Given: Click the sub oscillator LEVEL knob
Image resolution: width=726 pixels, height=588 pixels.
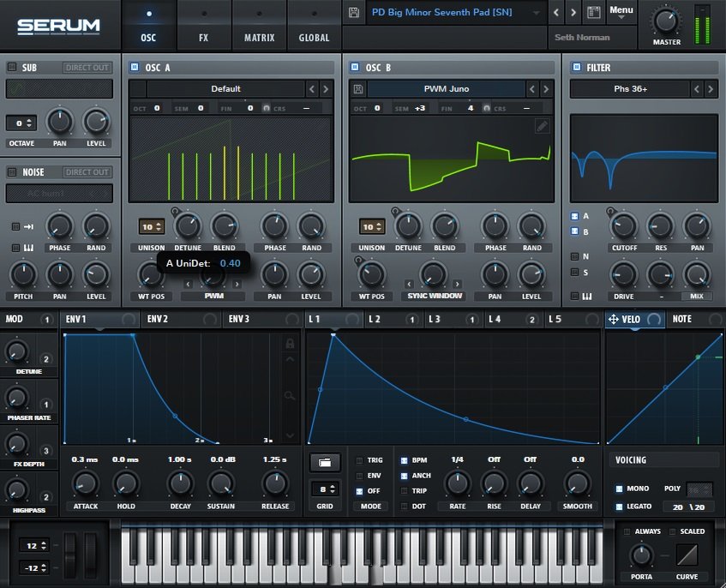Looking at the screenshot, I should (x=96, y=122).
